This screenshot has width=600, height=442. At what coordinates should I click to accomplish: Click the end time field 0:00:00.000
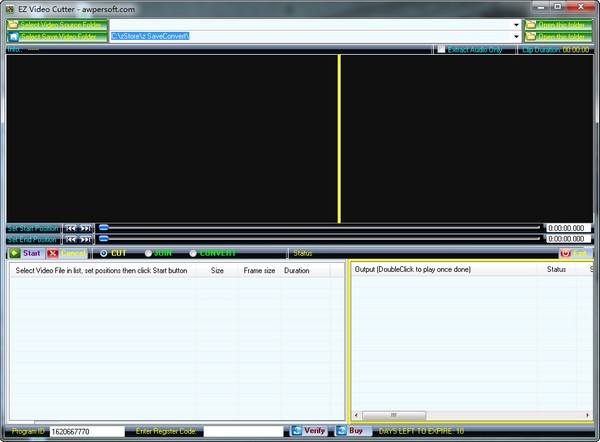click(x=568, y=239)
